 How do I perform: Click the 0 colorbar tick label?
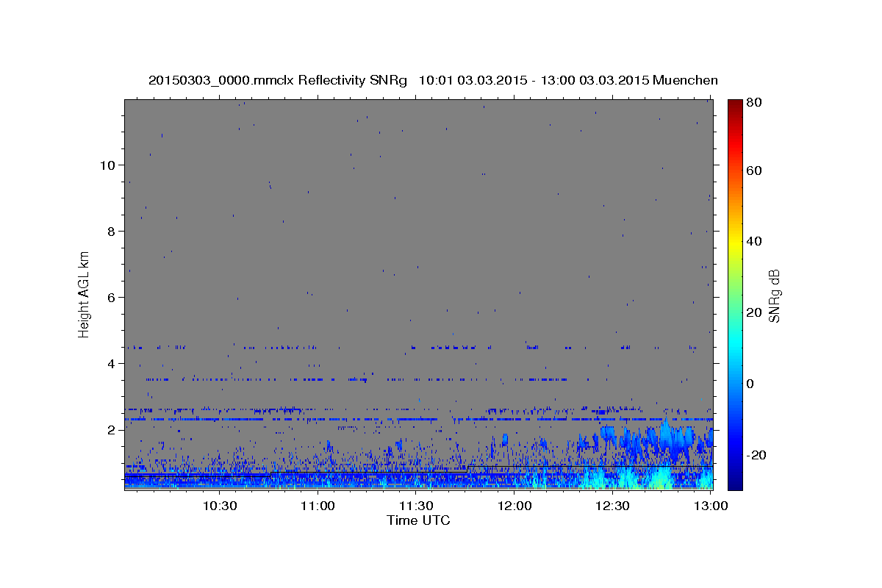750,384
